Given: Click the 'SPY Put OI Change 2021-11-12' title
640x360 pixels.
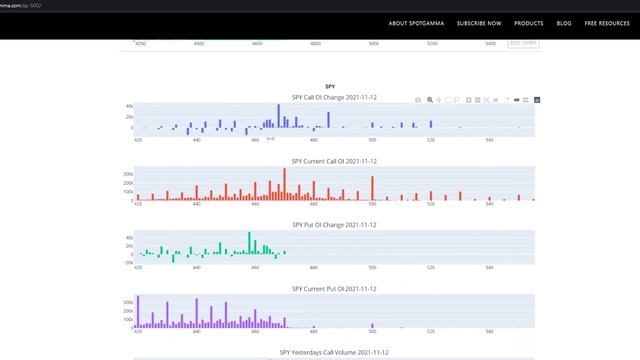Looking at the screenshot, I should pyautogui.click(x=334, y=225).
